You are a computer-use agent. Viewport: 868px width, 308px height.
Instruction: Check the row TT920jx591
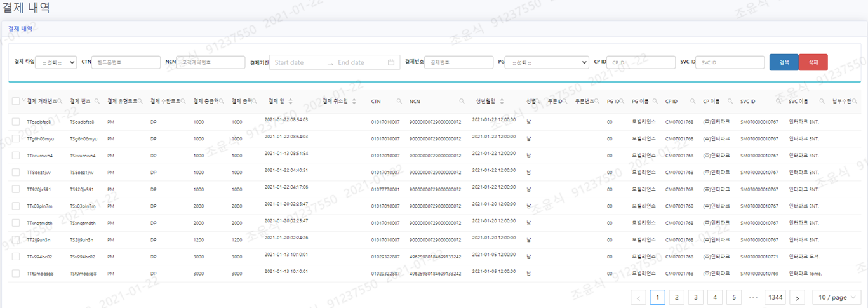coord(16,189)
